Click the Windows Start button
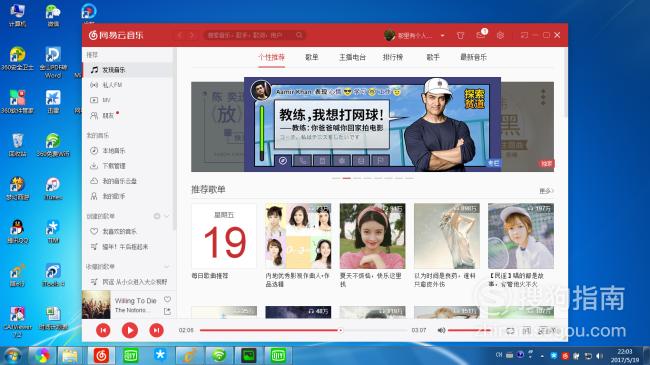 pyautogui.click(x=12, y=355)
